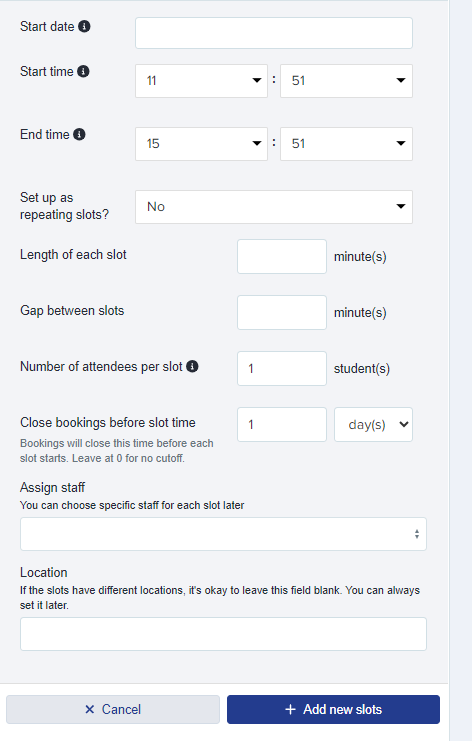The height and width of the screenshot is (741, 472).
Task: Open the End time hour dropdown
Action: point(201,144)
